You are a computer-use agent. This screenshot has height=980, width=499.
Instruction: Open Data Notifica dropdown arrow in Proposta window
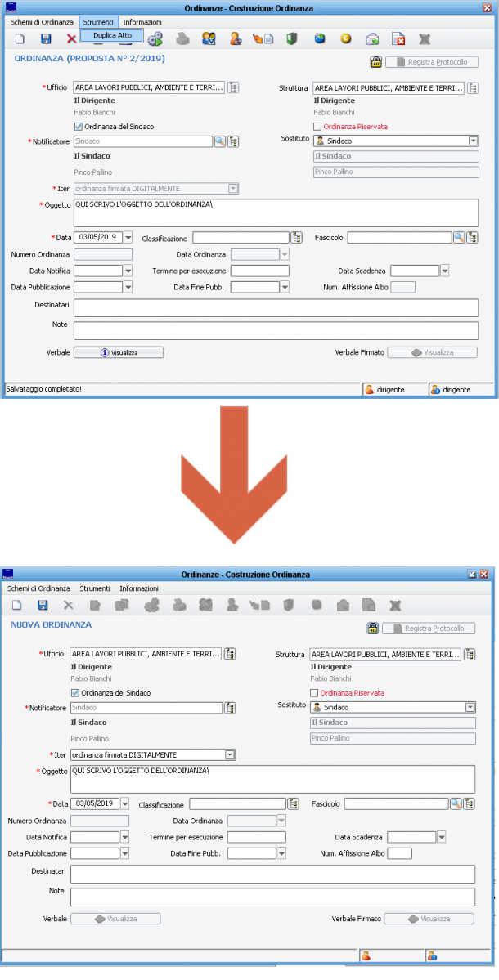(x=128, y=271)
